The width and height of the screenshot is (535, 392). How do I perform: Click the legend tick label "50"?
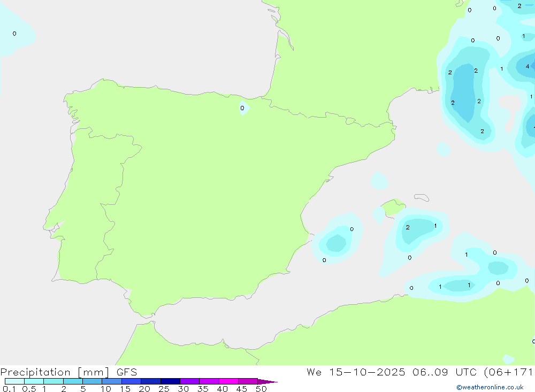click(261, 389)
